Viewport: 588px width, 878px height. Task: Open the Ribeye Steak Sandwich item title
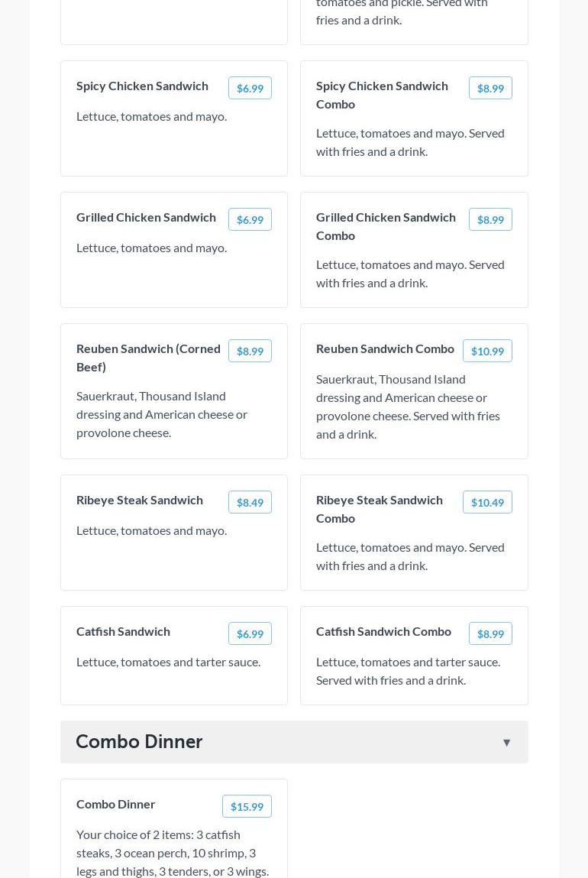click(140, 500)
